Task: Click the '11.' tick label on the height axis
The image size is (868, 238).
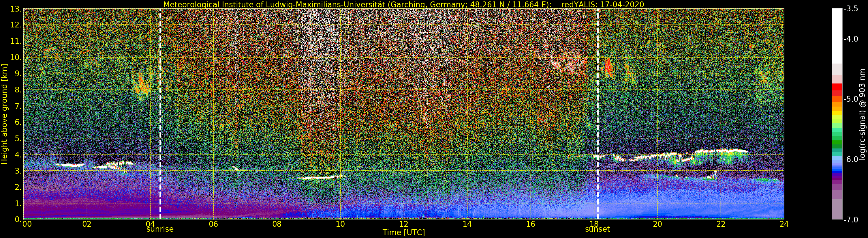Action: (16, 41)
